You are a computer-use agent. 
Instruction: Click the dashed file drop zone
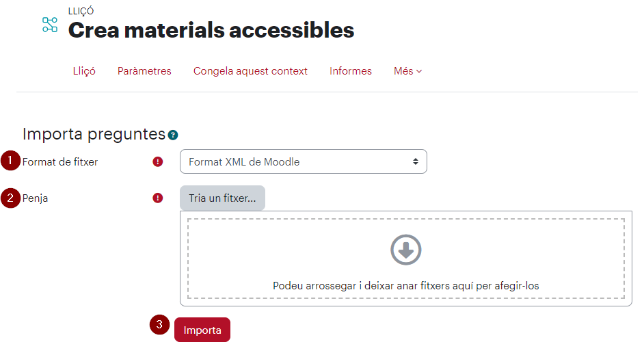[406, 259]
